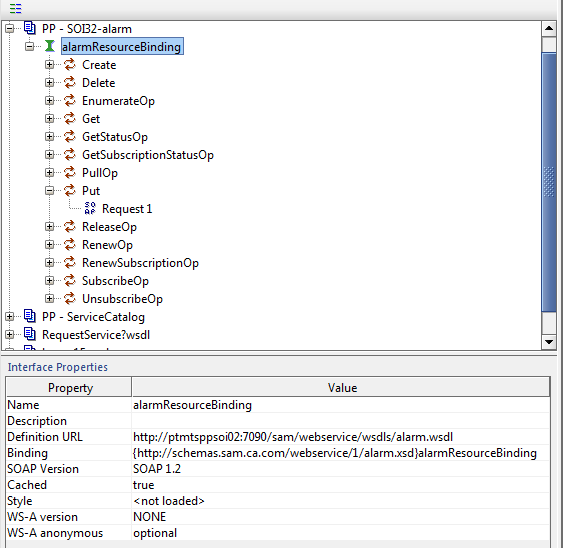Expand the Delete operation node
This screenshot has height=548, width=564.
(x=50, y=82)
